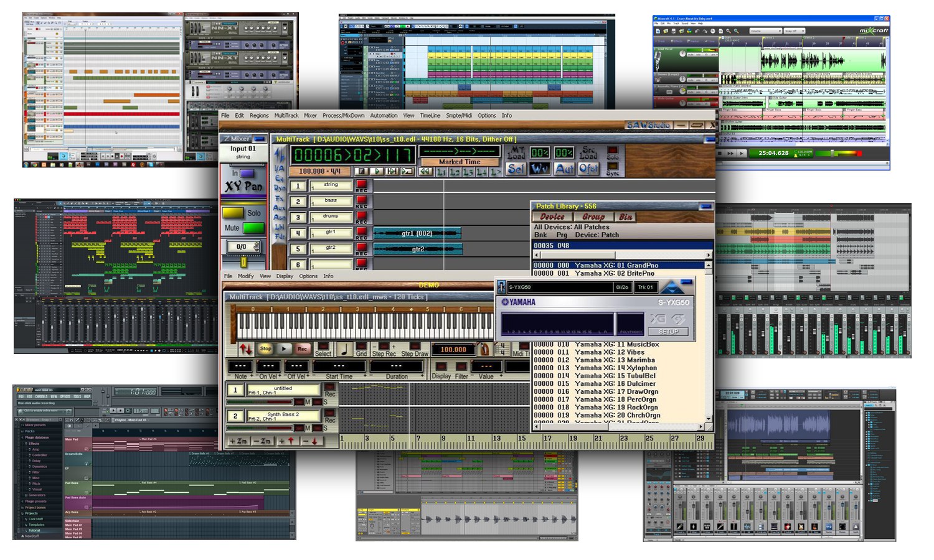This screenshot has width=934, height=560.
Task: Switch to the Device tab in Patch Library
Action: pyautogui.click(x=552, y=217)
